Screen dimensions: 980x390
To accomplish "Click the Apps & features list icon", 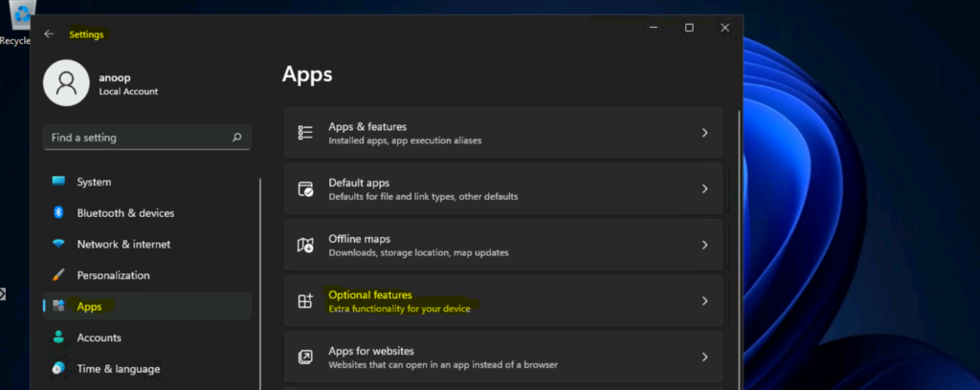I will (x=305, y=132).
